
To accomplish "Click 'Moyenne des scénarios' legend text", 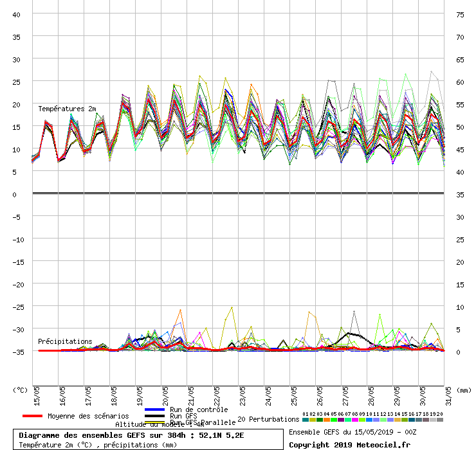I will (x=88, y=416).
